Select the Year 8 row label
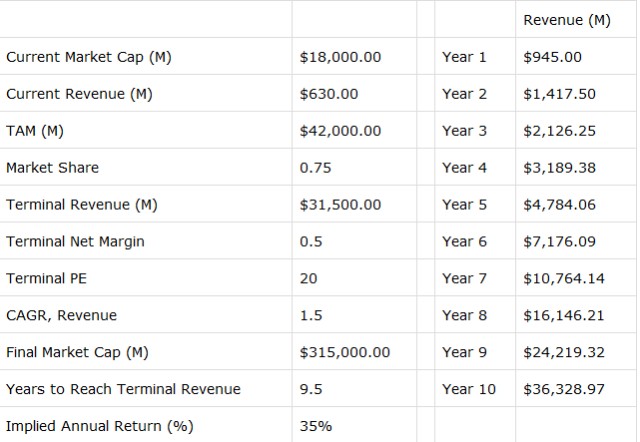The image size is (640, 442). (x=464, y=316)
